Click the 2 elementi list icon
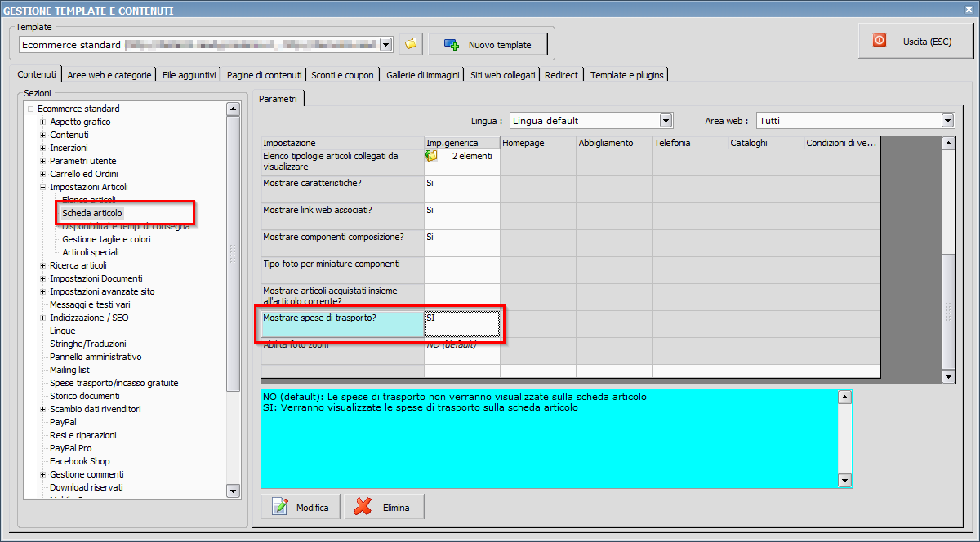The image size is (980, 542). (x=432, y=156)
